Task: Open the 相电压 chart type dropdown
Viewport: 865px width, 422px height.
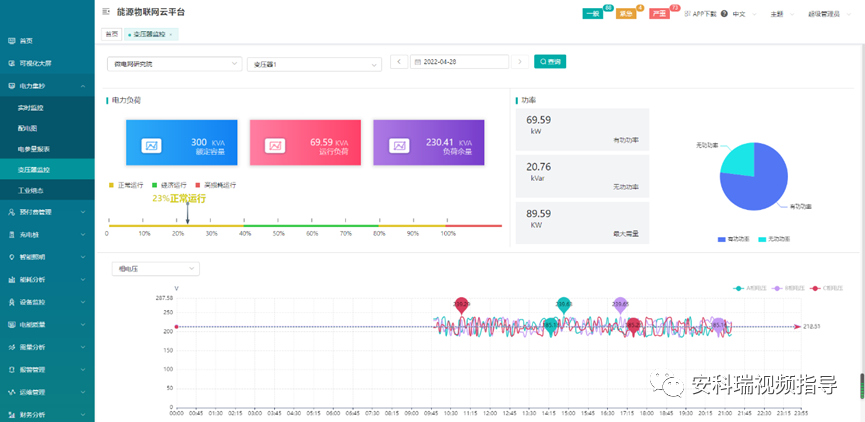Action: pyautogui.click(x=156, y=269)
